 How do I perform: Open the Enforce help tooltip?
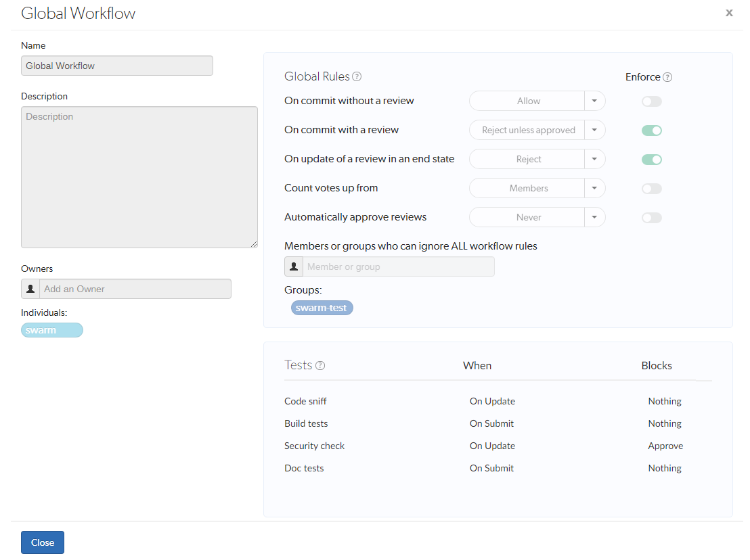point(667,76)
